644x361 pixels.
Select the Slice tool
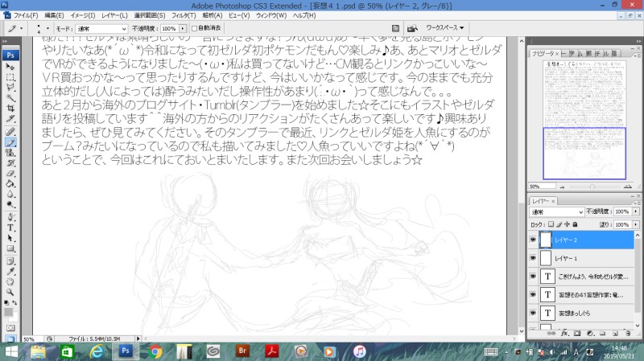point(10,119)
